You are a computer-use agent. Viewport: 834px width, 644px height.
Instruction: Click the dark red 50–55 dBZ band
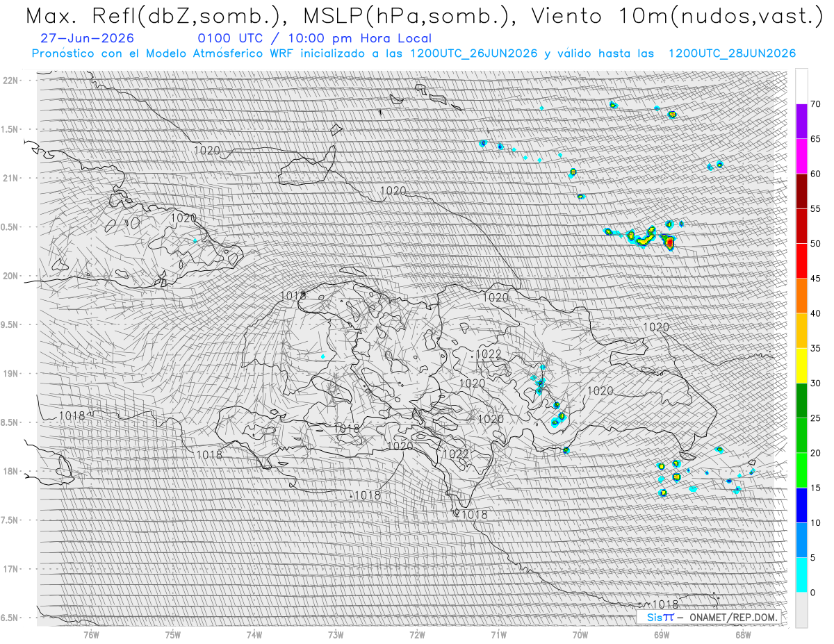coord(801,226)
